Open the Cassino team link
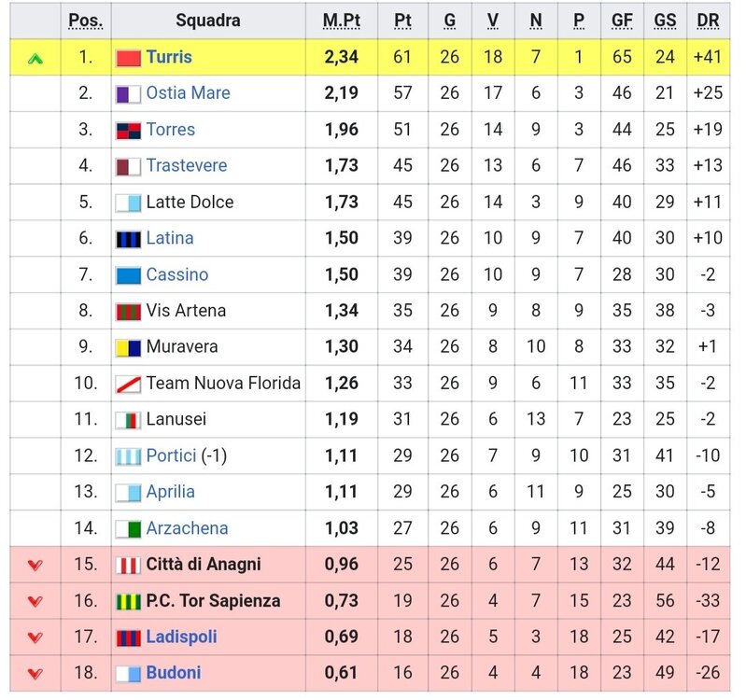 pos(177,274)
